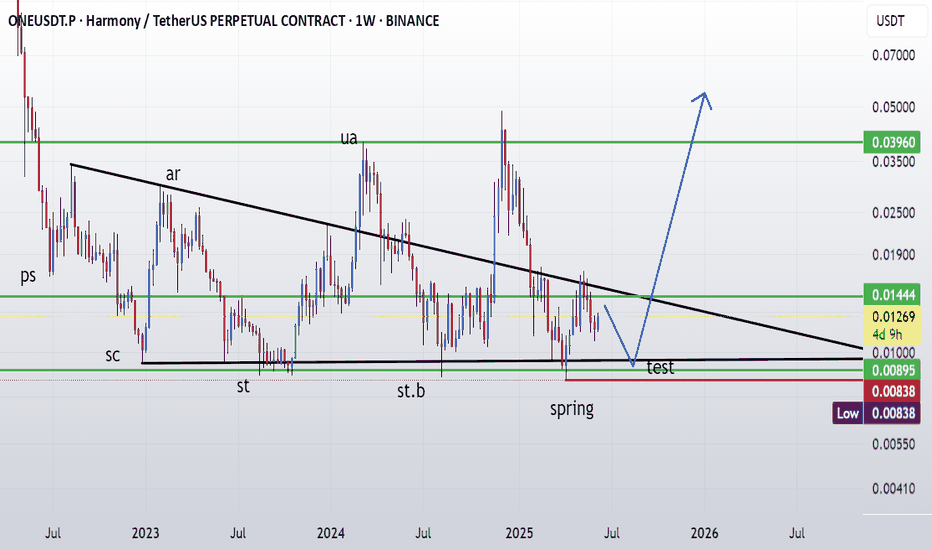Click the 0.07000 price axis value
This screenshot has width=932, height=550.
[x=893, y=55]
